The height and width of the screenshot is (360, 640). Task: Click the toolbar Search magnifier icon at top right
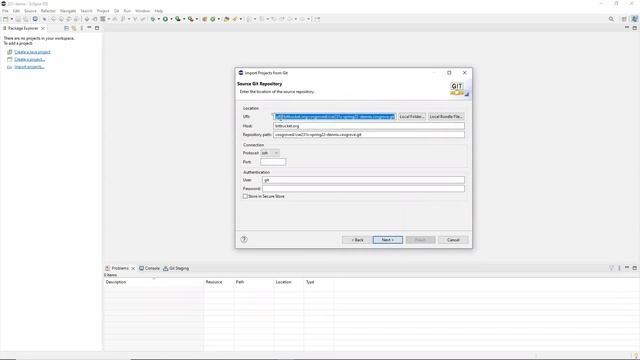pyautogui.click(x=611, y=19)
